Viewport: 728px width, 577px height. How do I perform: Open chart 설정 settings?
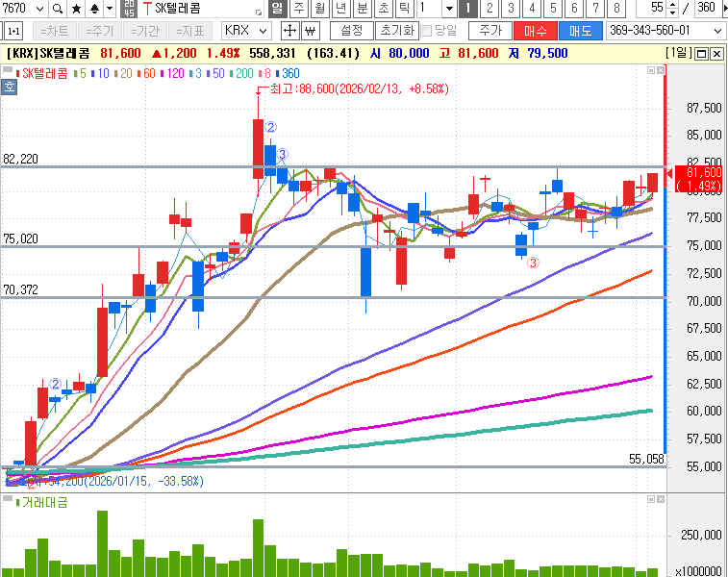click(351, 31)
